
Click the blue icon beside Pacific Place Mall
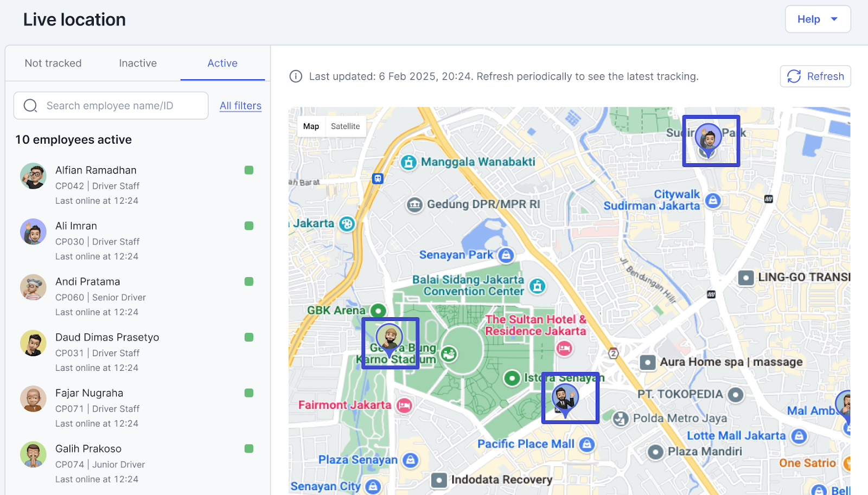(587, 444)
